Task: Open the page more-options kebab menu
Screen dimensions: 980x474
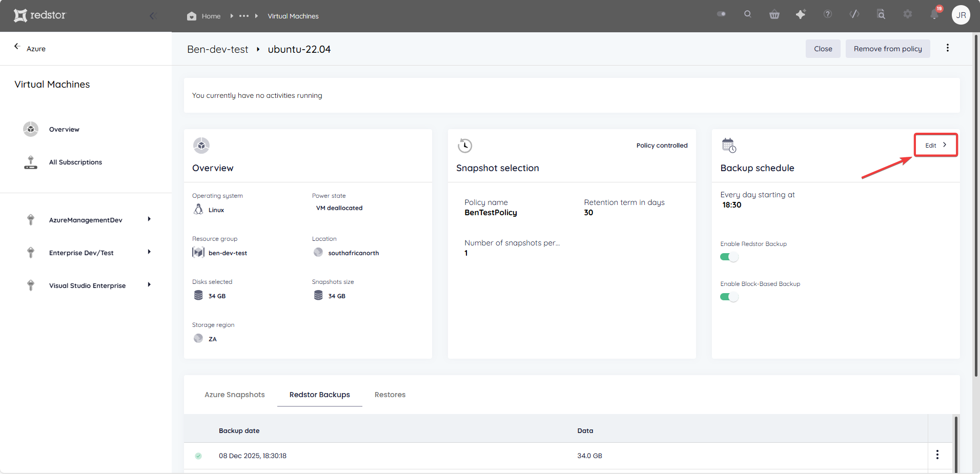Action: (x=948, y=48)
